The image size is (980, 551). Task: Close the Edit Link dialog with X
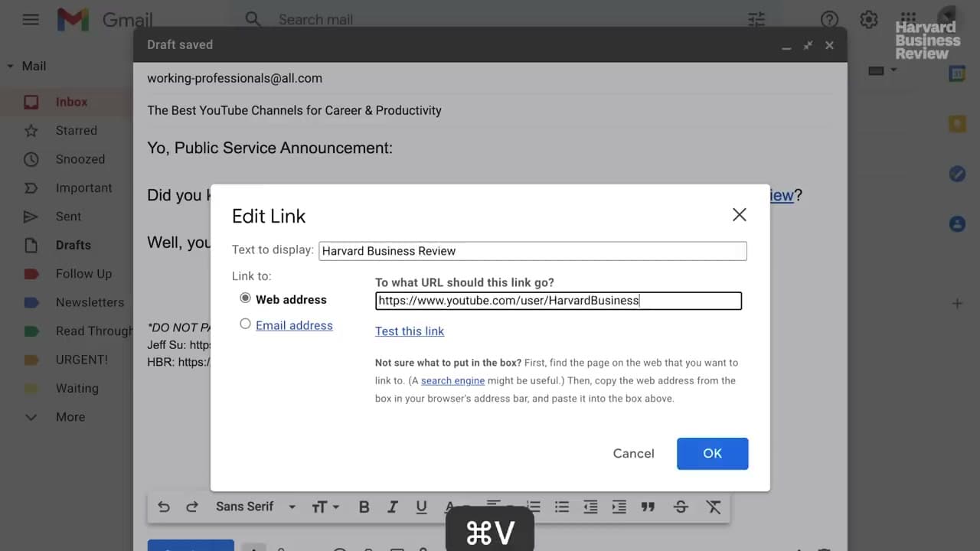[739, 215]
